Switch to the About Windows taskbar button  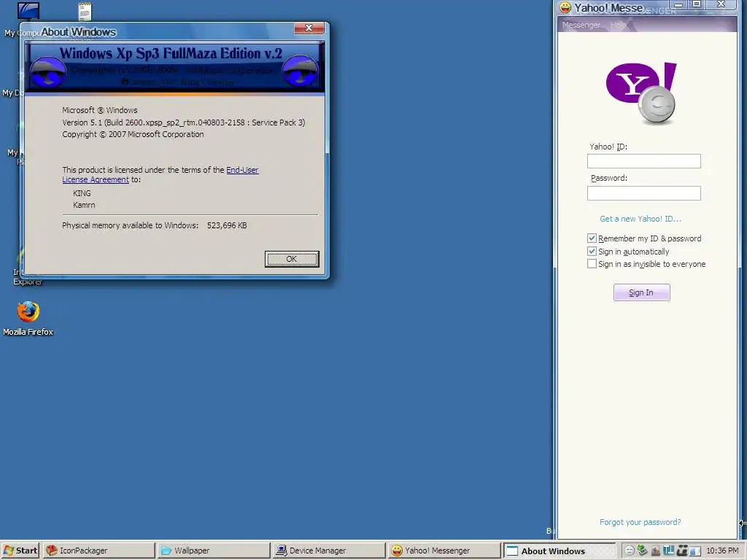[x=560, y=551]
